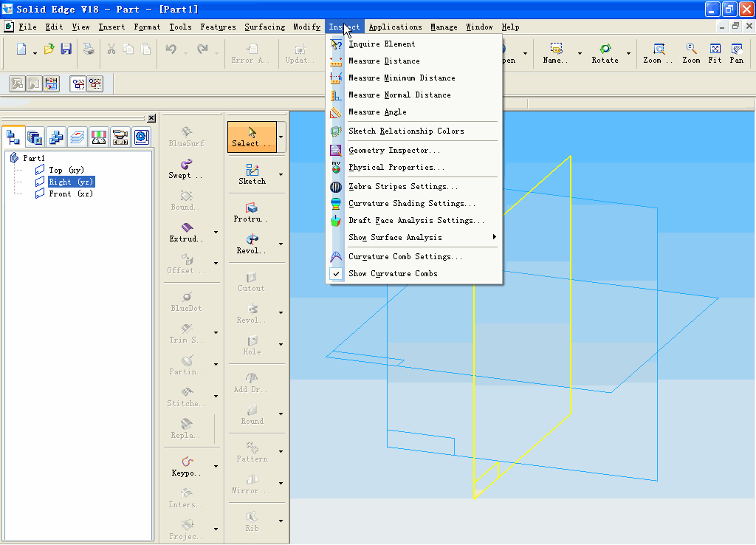Open the Sensors tab with gauge icon

coord(98,137)
